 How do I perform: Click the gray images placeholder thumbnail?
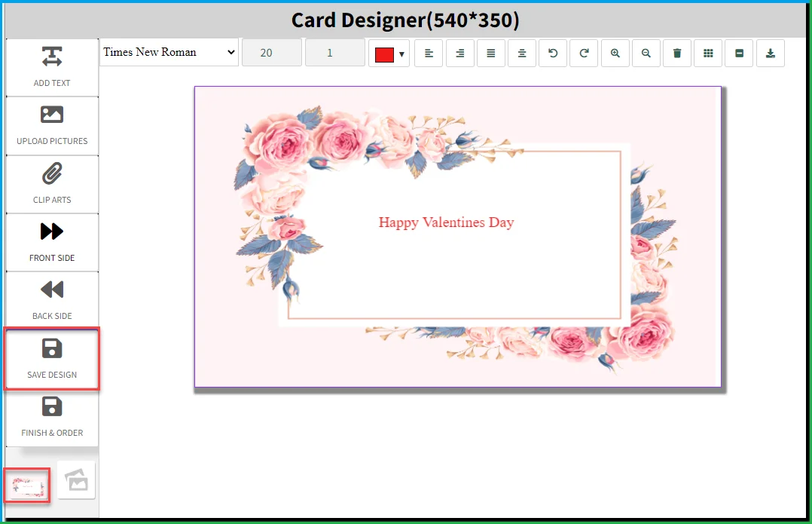click(77, 480)
